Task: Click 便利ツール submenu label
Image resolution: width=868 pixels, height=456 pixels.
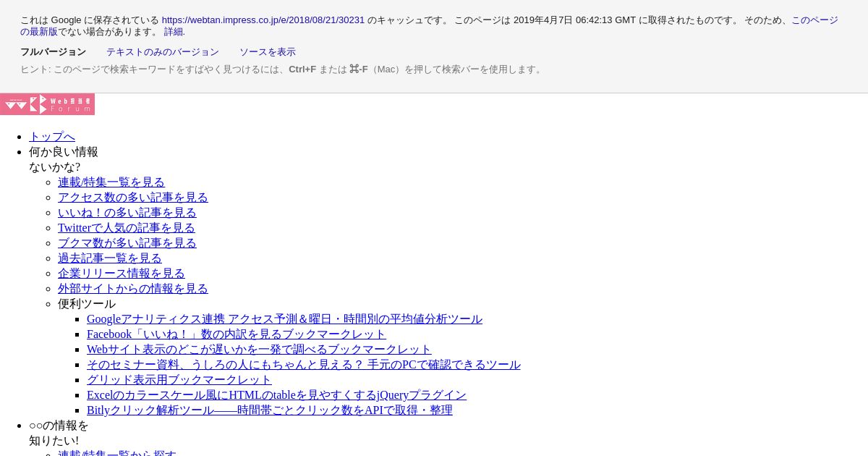Action: pyautogui.click(x=87, y=304)
